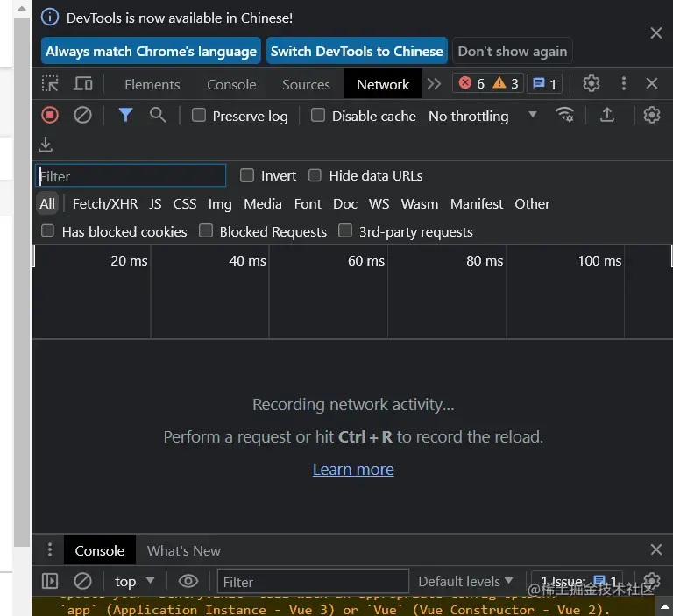Show the error count badge 6
673x616 pixels.
471,83
